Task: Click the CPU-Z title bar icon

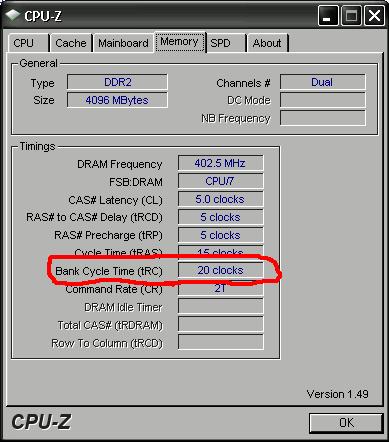Action: (13, 15)
